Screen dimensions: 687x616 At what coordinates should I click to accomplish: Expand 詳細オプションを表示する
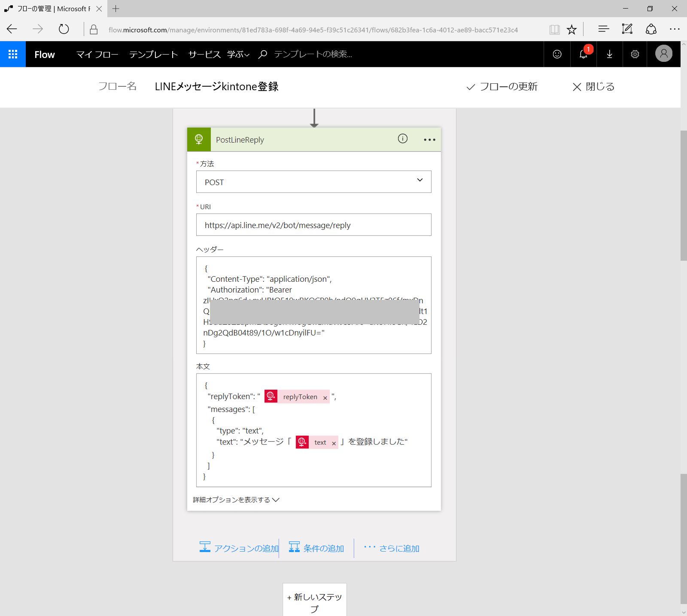coord(236,500)
